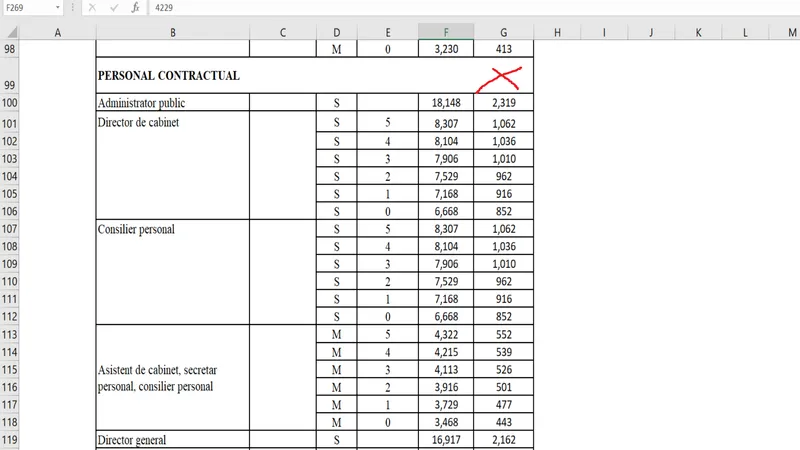Click the Insert Function fx icon
Viewport: 800px width, 450px height.
135,7
